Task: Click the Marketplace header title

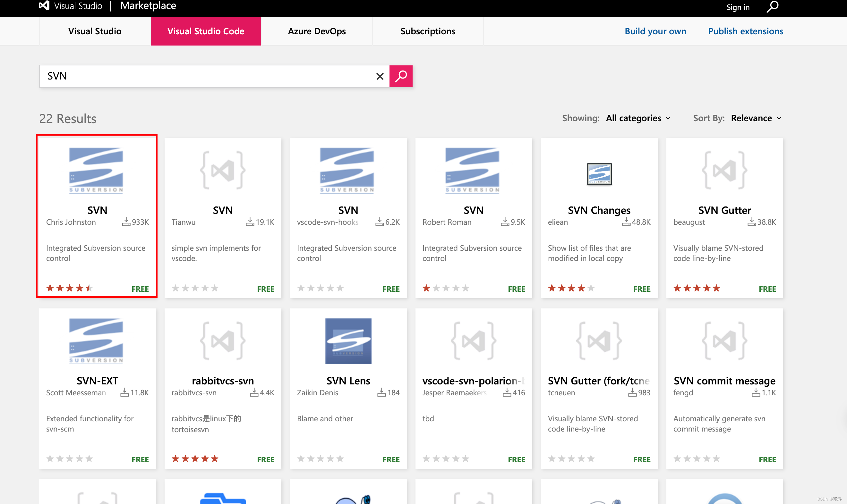Action: click(148, 5)
